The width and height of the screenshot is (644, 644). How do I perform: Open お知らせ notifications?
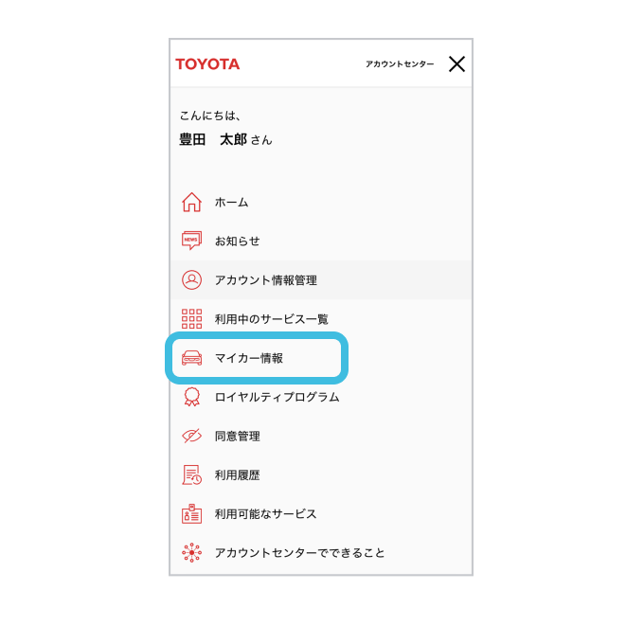(x=237, y=241)
